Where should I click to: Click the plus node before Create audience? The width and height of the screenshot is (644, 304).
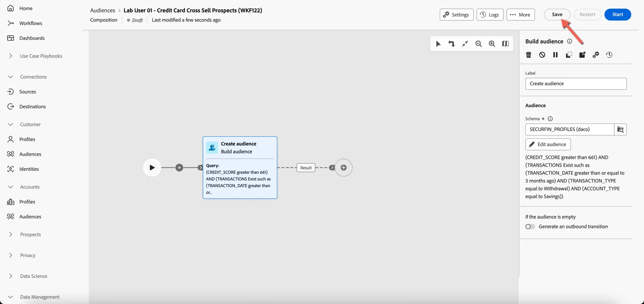click(x=179, y=168)
